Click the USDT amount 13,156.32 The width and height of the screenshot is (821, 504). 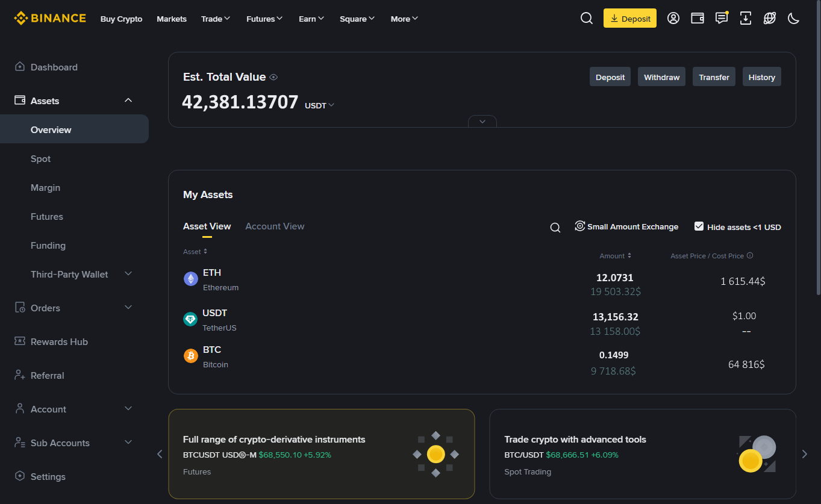616,317
